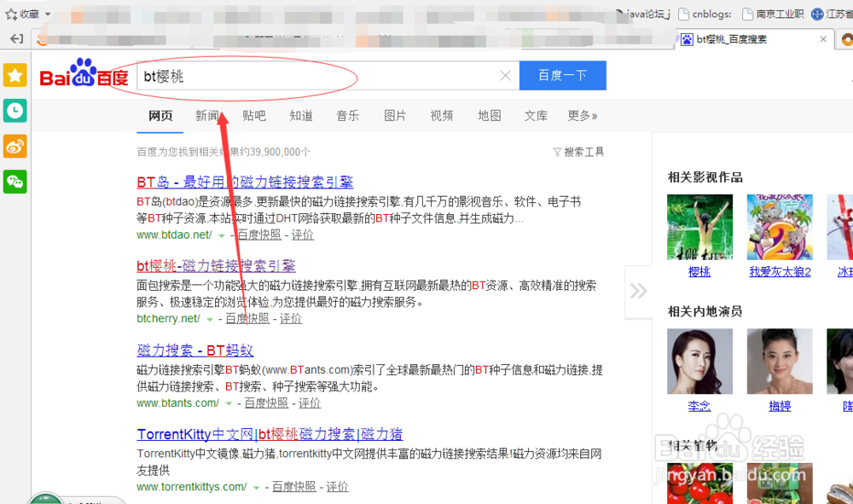Switch to the 地图 tab
Viewport: 853px width, 504px height.
[489, 115]
